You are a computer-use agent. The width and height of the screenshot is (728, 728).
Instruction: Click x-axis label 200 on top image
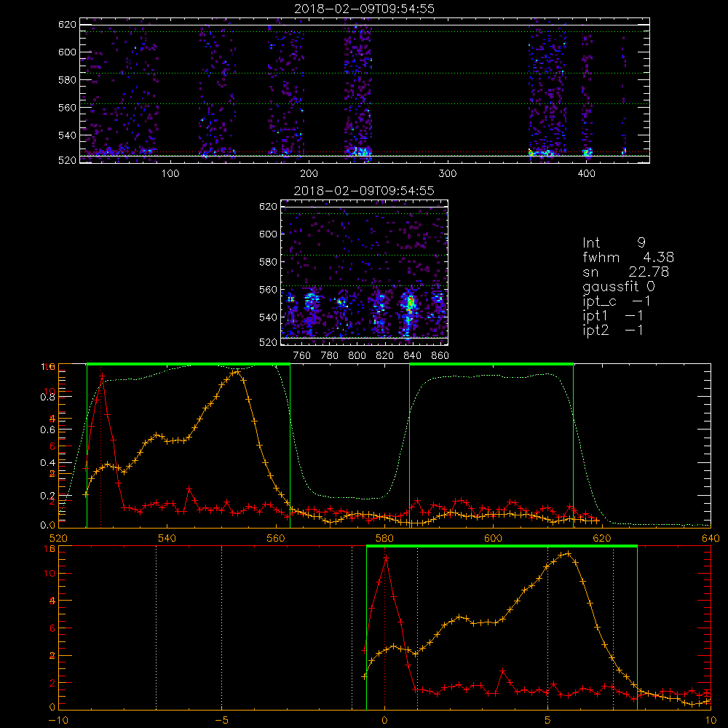click(x=309, y=173)
